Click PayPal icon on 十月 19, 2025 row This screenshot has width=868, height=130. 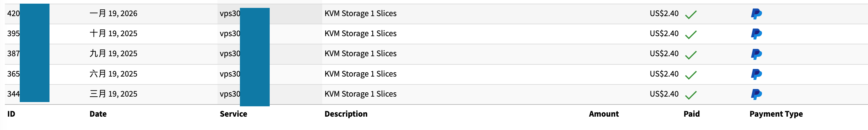pos(756,34)
